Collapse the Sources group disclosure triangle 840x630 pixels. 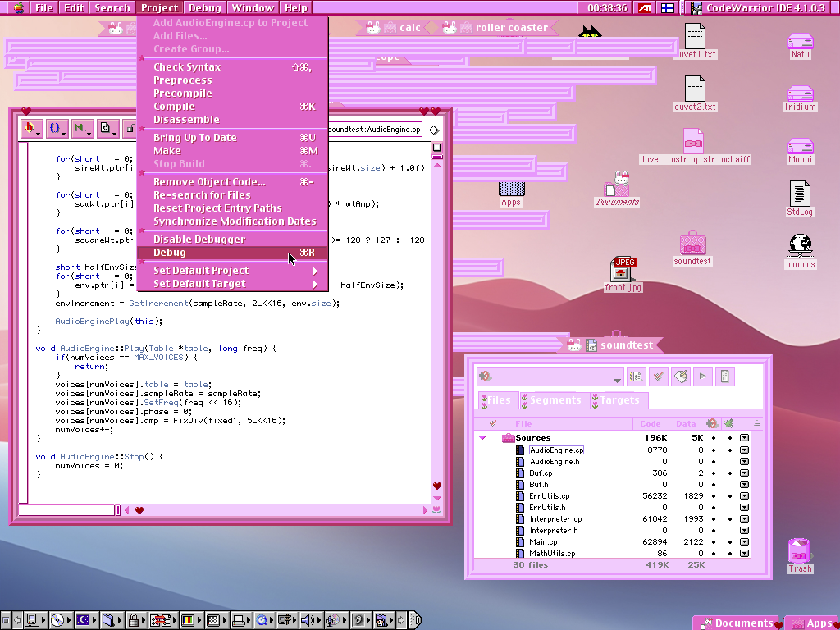pyautogui.click(x=483, y=438)
